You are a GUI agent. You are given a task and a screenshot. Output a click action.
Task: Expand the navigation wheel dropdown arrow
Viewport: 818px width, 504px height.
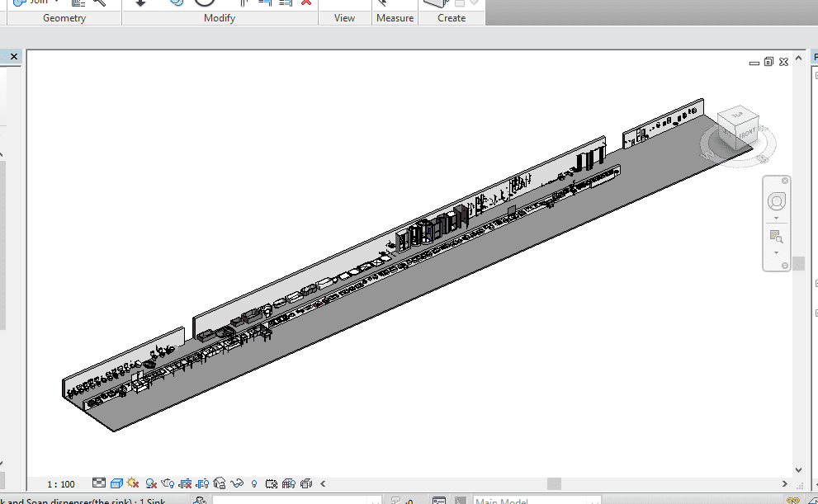[777, 219]
